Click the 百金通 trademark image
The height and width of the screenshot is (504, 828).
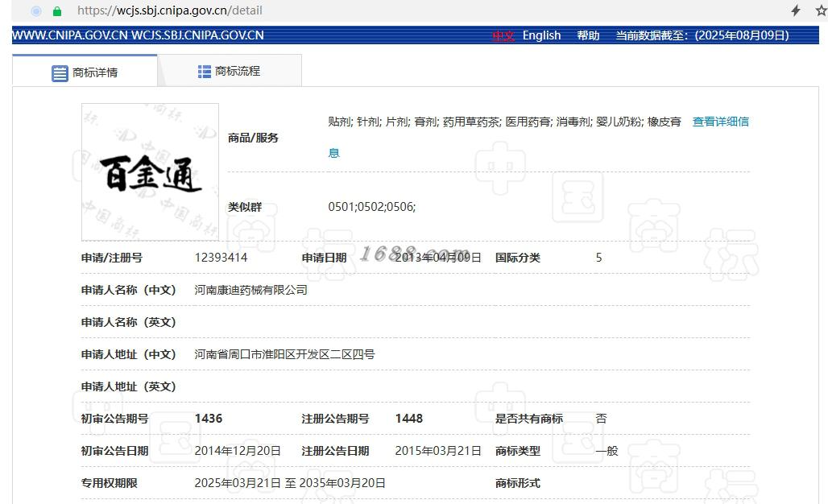(150, 172)
